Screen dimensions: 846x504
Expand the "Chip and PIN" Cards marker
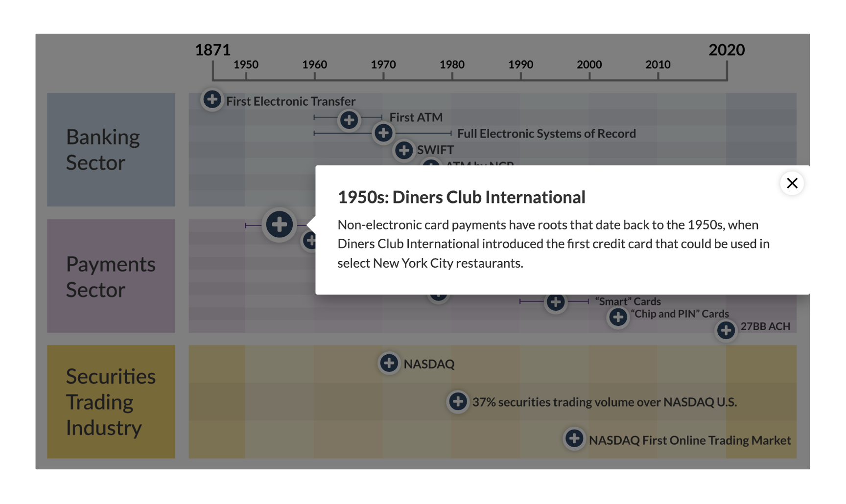point(618,317)
